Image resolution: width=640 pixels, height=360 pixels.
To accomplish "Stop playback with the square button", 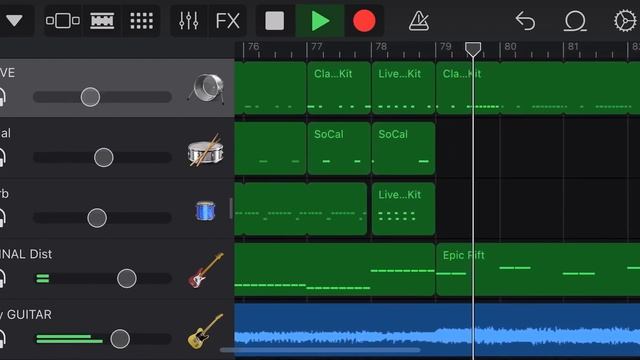I will pyautogui.click(x=275, y=20).
